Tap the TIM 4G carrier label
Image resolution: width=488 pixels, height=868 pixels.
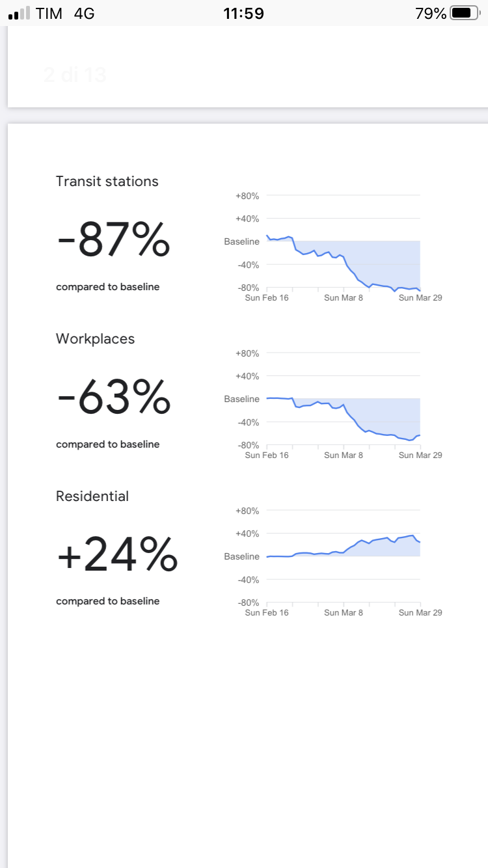(x=65, y=13)
